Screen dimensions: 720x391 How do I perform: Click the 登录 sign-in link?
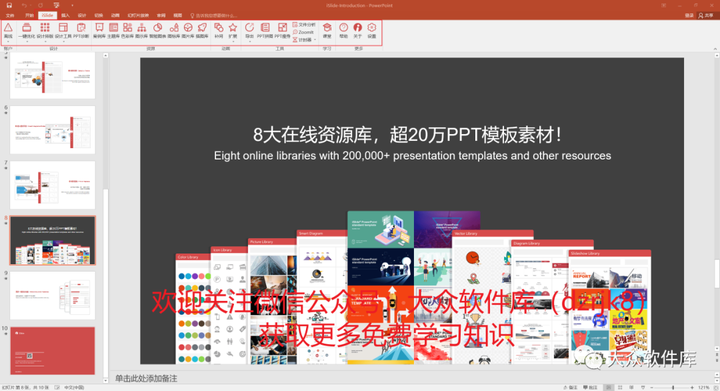point(689,16)
